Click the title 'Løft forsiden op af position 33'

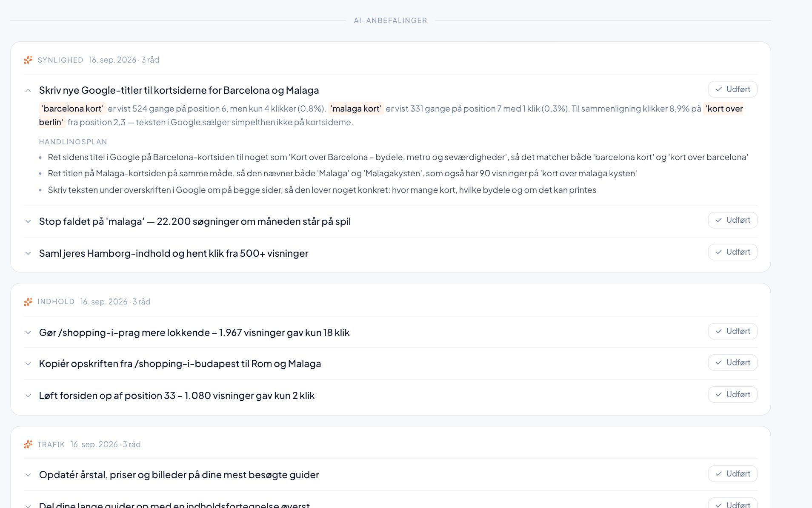[x=177, y=396]
